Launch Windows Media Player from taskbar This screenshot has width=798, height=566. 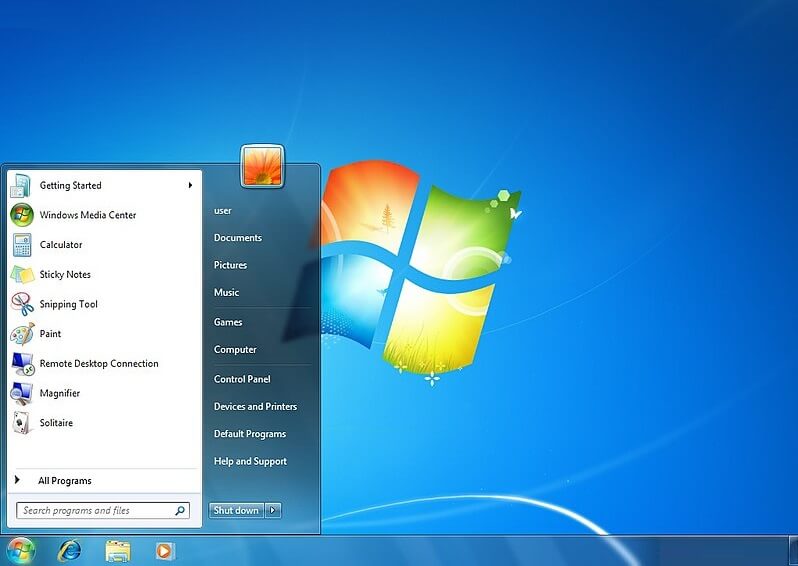point(164,551)
